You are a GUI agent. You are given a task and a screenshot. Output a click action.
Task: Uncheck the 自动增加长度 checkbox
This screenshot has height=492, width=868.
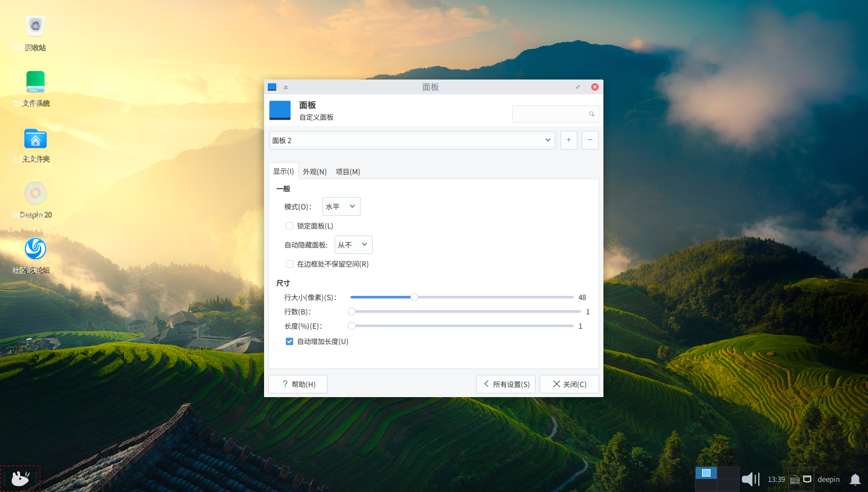click(290, 341)
